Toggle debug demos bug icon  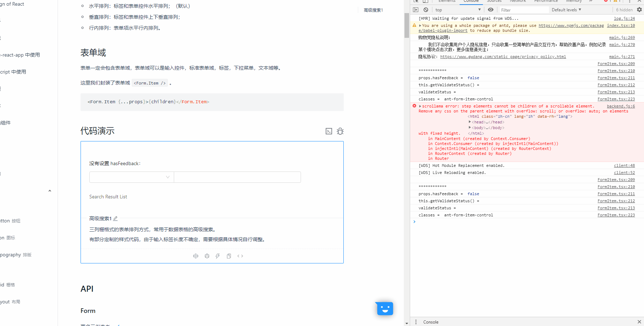pos(340,131)
